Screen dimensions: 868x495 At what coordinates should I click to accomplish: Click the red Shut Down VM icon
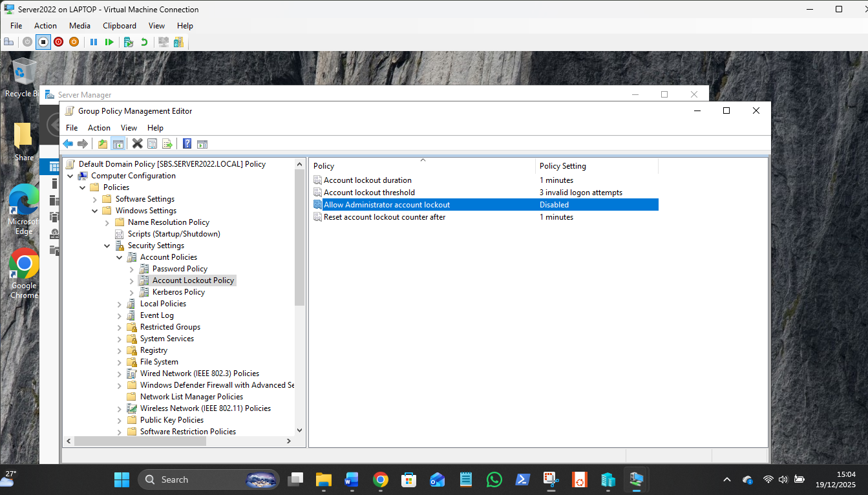click(58, 42)
